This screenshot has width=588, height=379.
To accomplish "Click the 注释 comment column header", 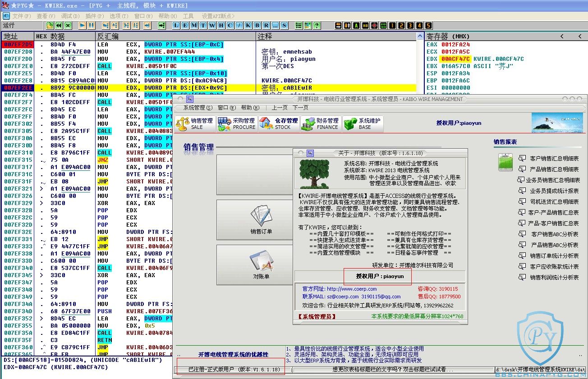I will coord(336,36).
